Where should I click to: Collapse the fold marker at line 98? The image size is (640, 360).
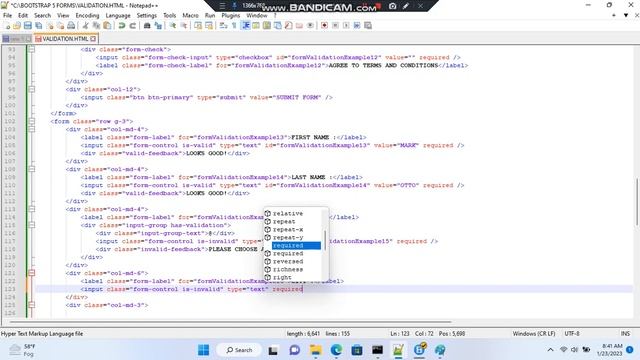click(x=31, y=89)
